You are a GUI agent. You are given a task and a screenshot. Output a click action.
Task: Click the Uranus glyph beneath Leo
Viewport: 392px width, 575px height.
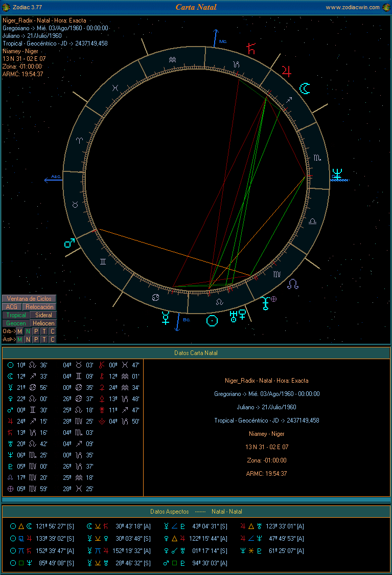tap(234, 316)
